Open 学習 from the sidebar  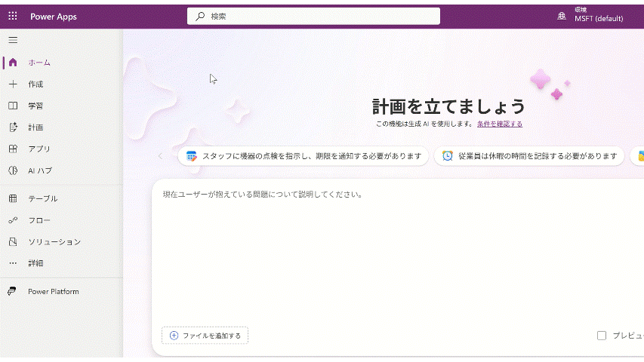point(35,106)
